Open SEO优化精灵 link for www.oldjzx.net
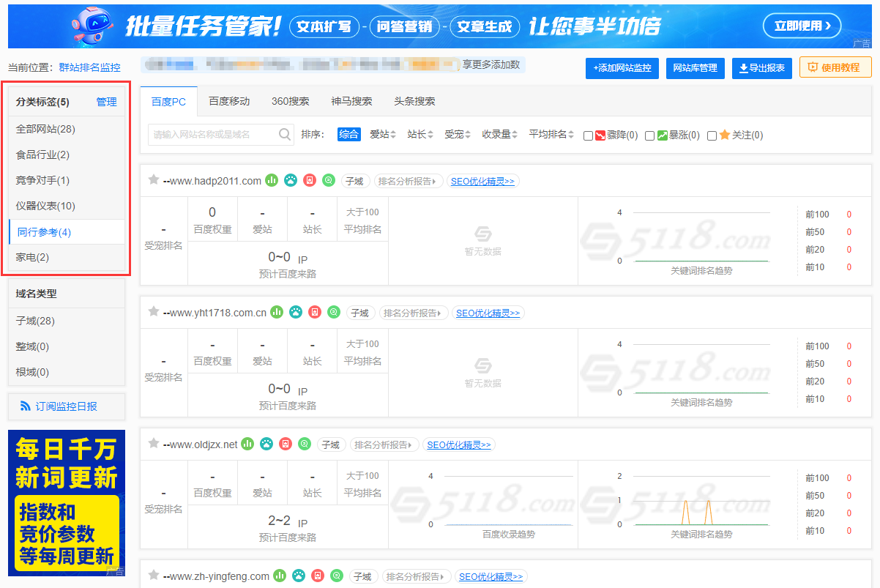This screenshot has width=880, height=588. [x=459, y=444]
